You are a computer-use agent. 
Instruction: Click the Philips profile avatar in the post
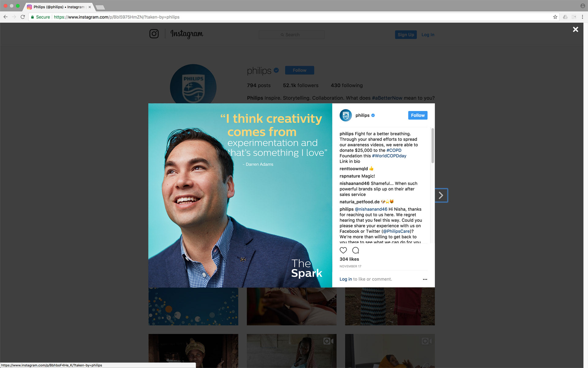[x=345, y=115]
